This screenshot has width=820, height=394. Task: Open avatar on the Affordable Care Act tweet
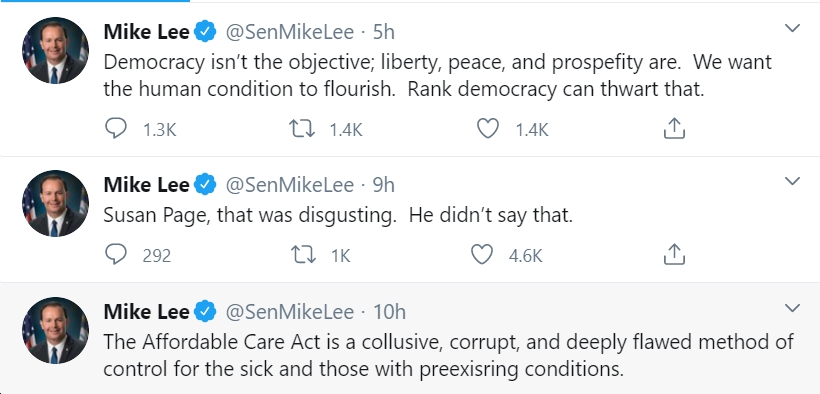coord(55,330)
